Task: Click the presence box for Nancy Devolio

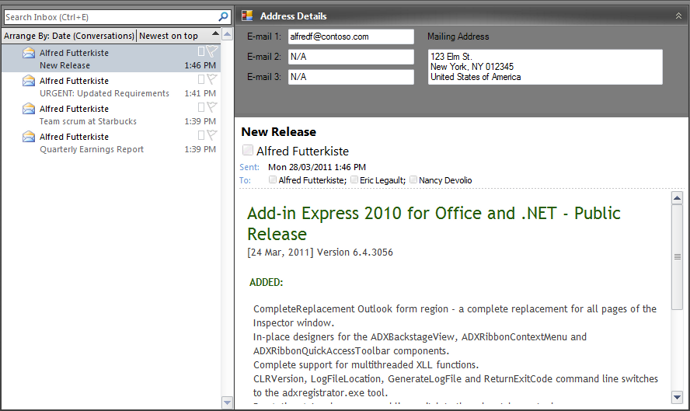Action: (413, 179)
